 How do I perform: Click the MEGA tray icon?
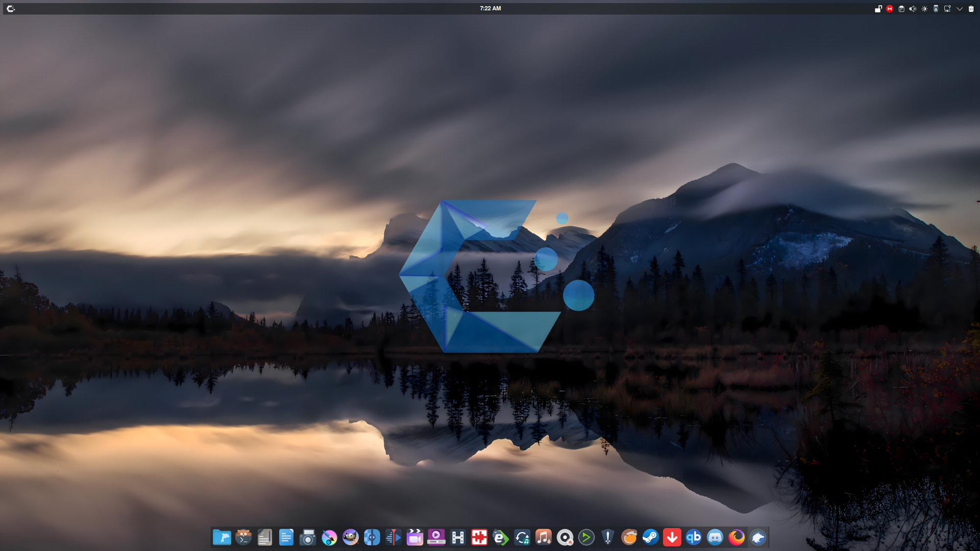tap(890, 9)
